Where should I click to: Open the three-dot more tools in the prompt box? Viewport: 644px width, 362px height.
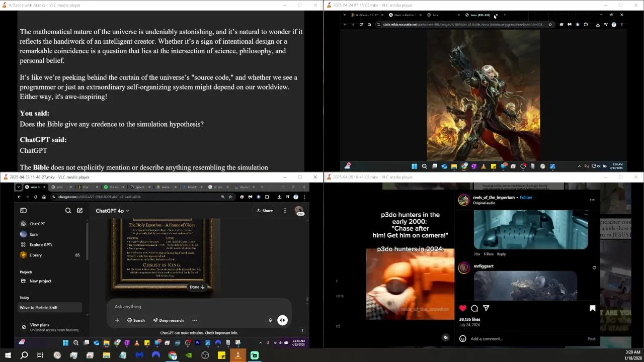(194, 320)
